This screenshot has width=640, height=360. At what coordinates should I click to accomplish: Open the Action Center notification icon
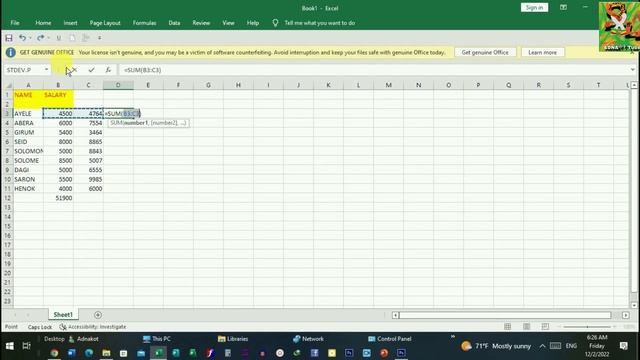point(623,346)
